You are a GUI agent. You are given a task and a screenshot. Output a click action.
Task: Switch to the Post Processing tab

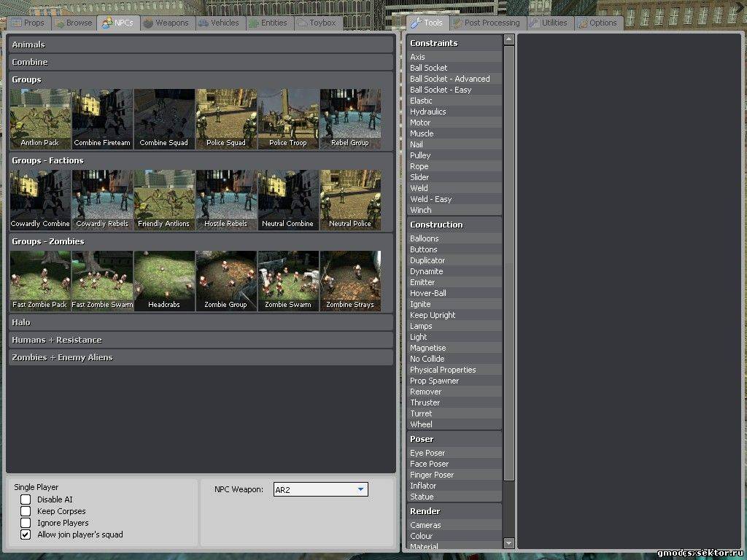coord(487,23)
